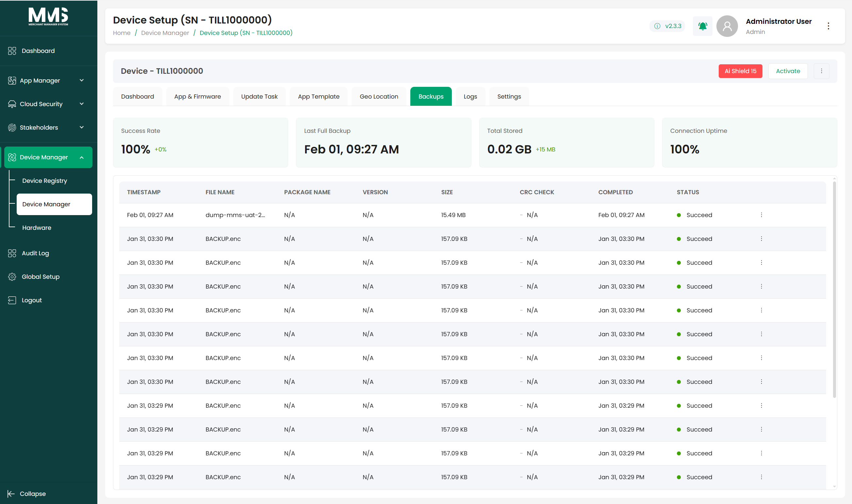Expand the App Manager menu
The image size is (852, 504).
(x=82, y=81)
